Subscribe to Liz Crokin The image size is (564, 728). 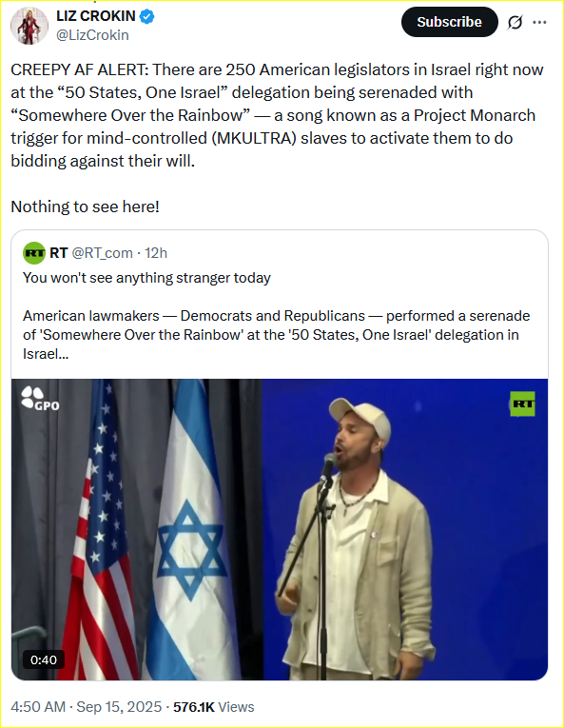[x=449, y=22]
